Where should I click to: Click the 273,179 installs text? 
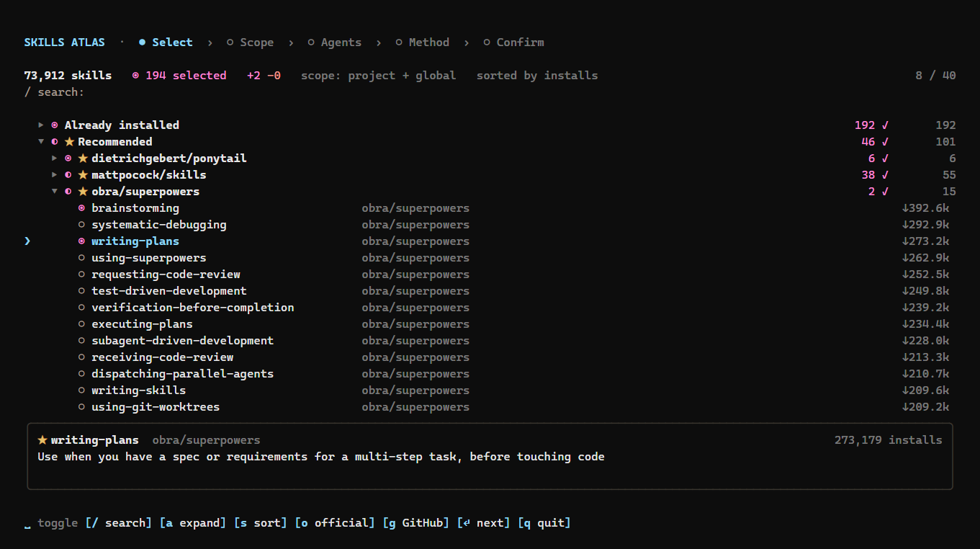(x=889, y=439)
